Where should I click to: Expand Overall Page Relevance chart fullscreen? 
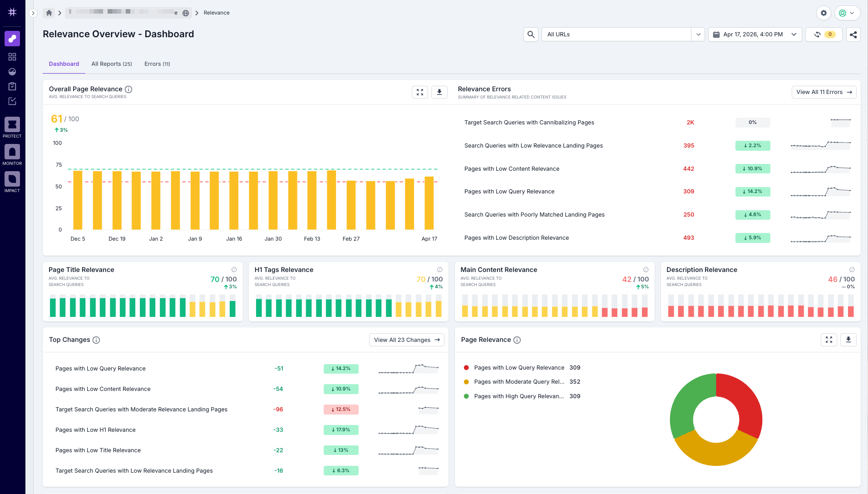[x=419, y=92]
